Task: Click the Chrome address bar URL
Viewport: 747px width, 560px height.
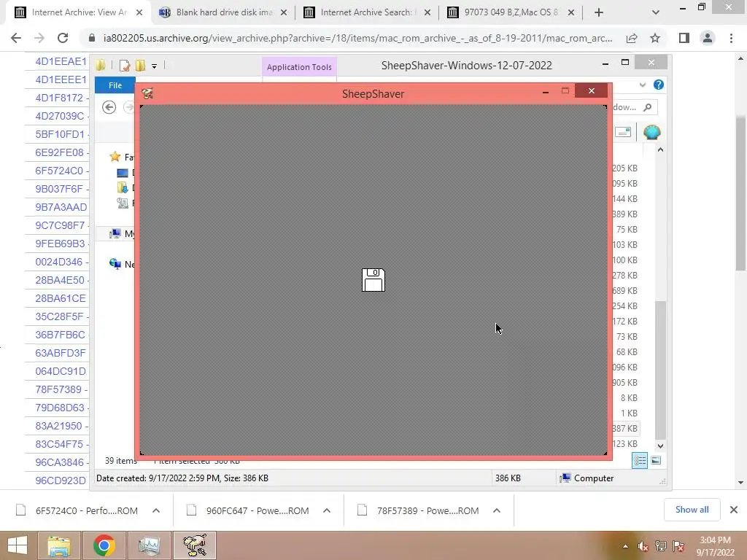Action: pyautogui.click(x=357, y=38)
